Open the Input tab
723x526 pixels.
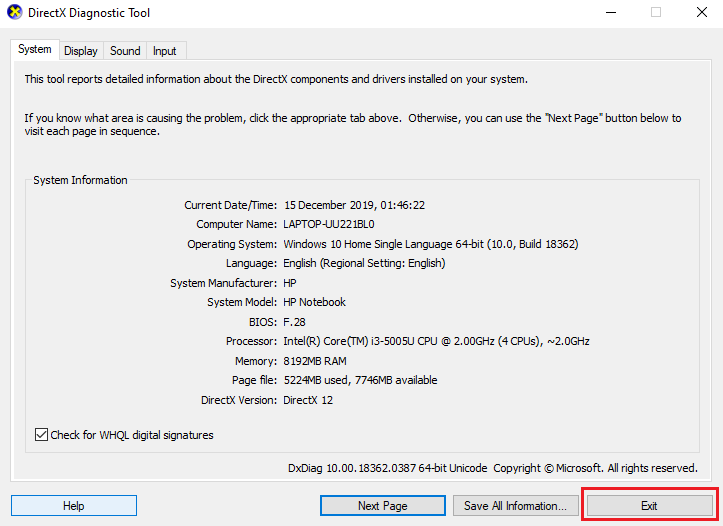point(165,51)
